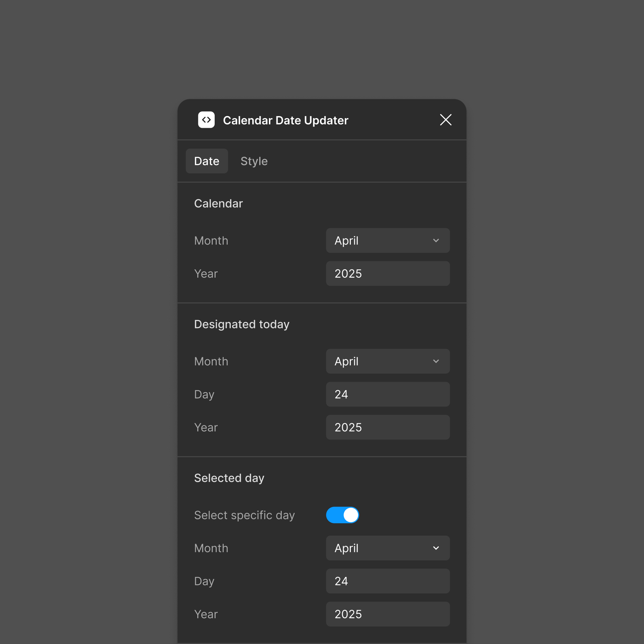Click the plugin code icon in header

[x=206, y=120]
